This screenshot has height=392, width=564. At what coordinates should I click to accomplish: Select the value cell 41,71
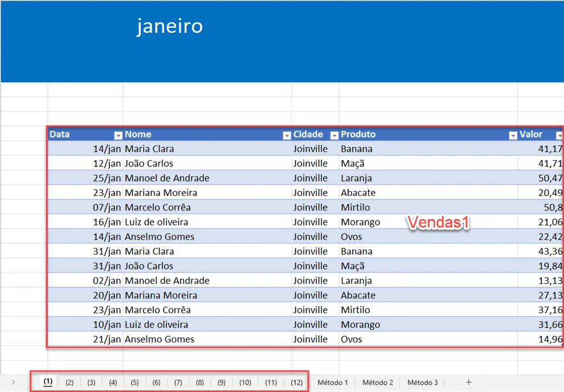pyautogui.click(x=541, y=164)
